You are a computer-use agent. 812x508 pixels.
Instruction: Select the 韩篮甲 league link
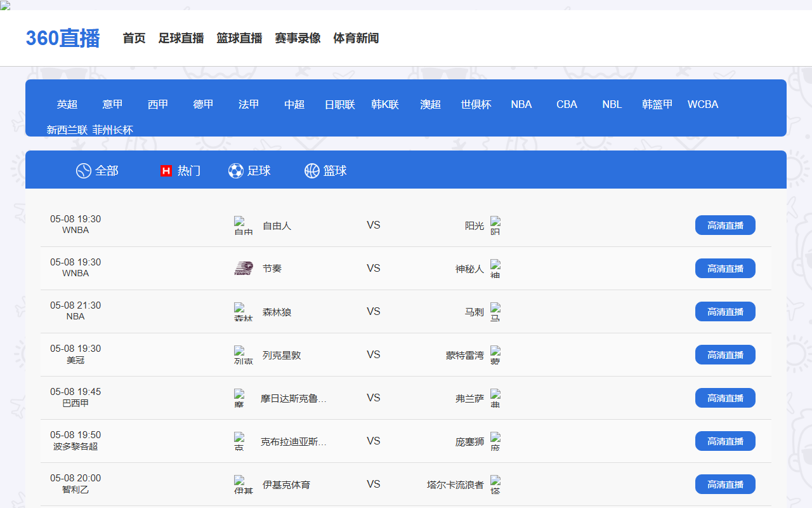tap(658, 105)
